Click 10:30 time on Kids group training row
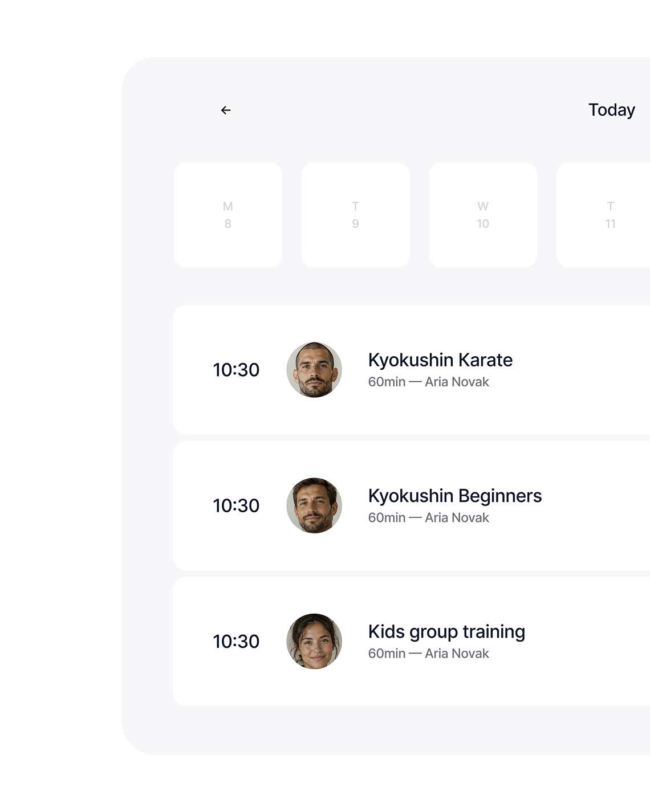Image resolution: width=650 pixels, height=812 pixels. point(236,641)
